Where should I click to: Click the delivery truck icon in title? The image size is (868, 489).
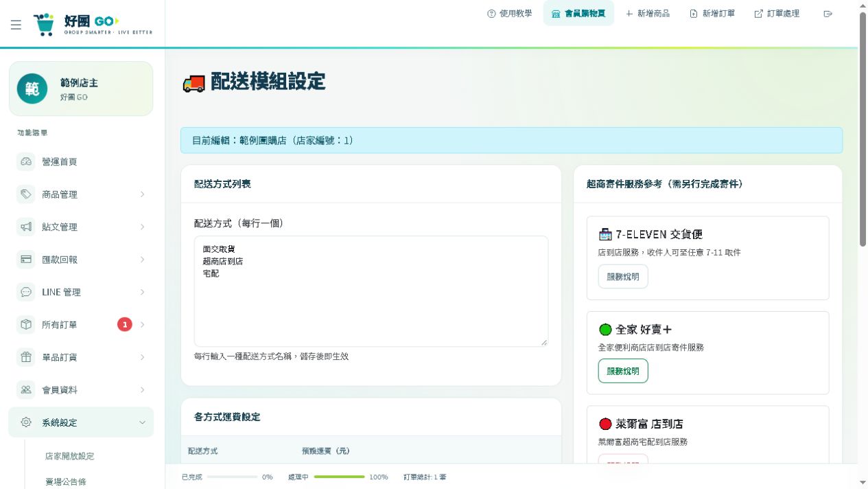point(194,84)
